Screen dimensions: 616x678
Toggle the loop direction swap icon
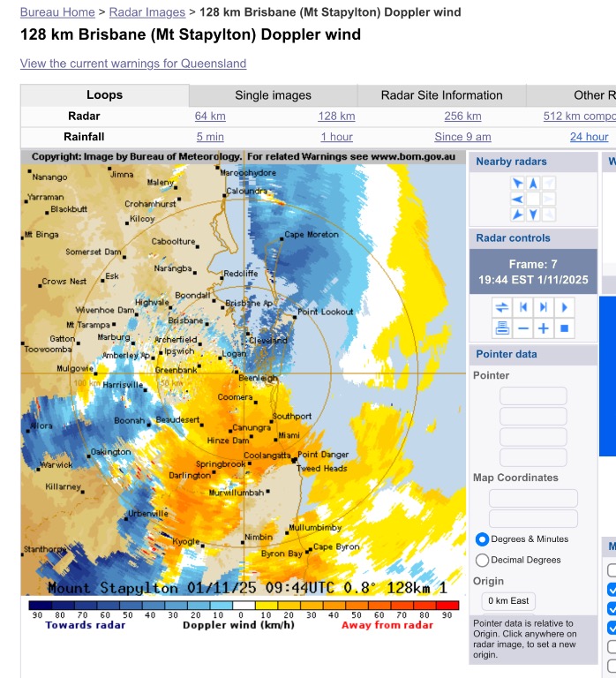(501, 307)
